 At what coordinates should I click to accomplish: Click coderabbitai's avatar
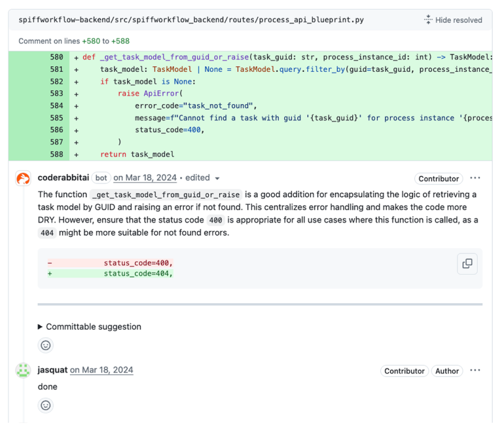point(24,178)
